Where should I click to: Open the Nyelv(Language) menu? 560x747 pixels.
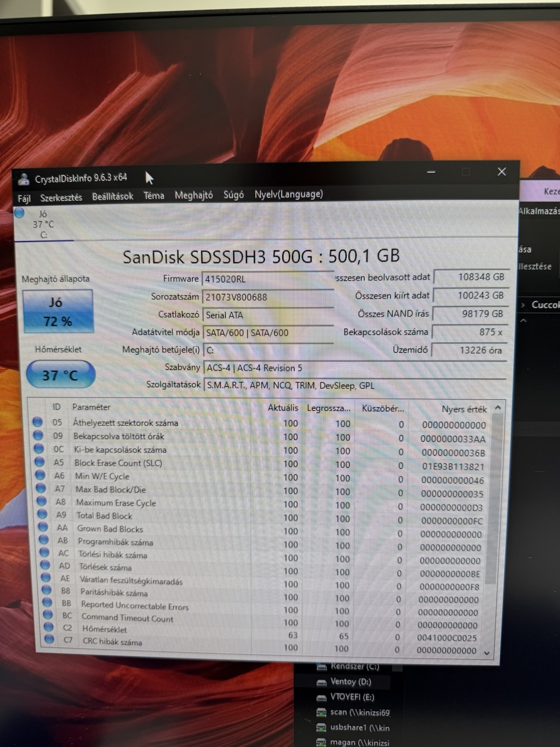[x=288, y=194]
